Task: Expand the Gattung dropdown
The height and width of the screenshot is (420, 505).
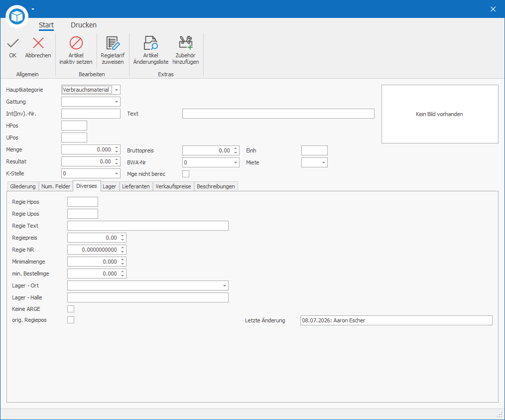Action: [x=117, y=102]
